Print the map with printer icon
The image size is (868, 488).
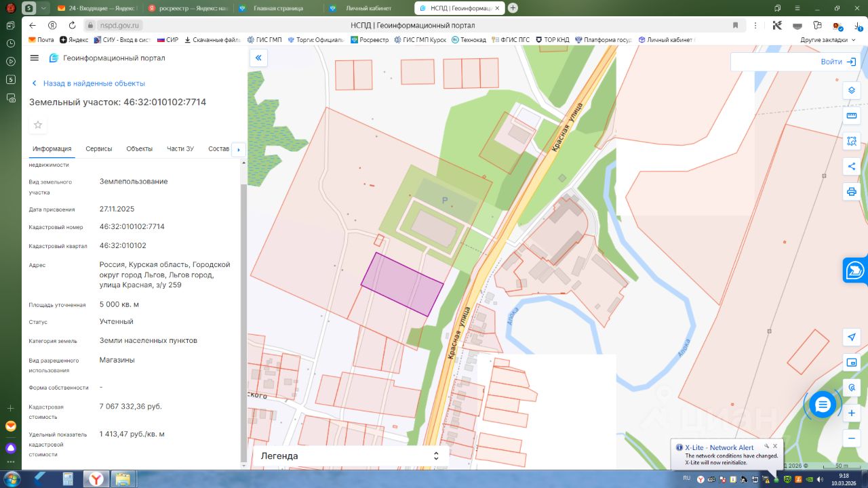(852, 192)
